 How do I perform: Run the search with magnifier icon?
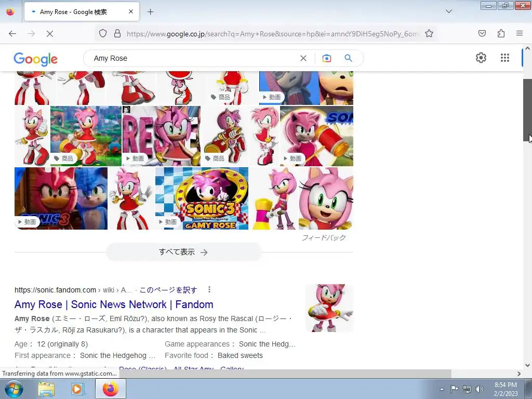click(x=348, y=58)
